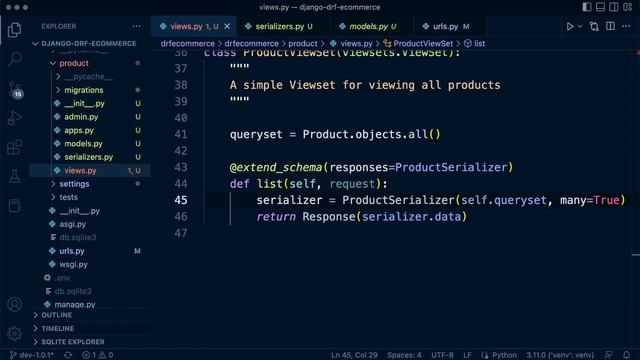Open problems errors and warnings indicator
The image size is (640, 360).
pyautogui.click(x=98, y=355)
